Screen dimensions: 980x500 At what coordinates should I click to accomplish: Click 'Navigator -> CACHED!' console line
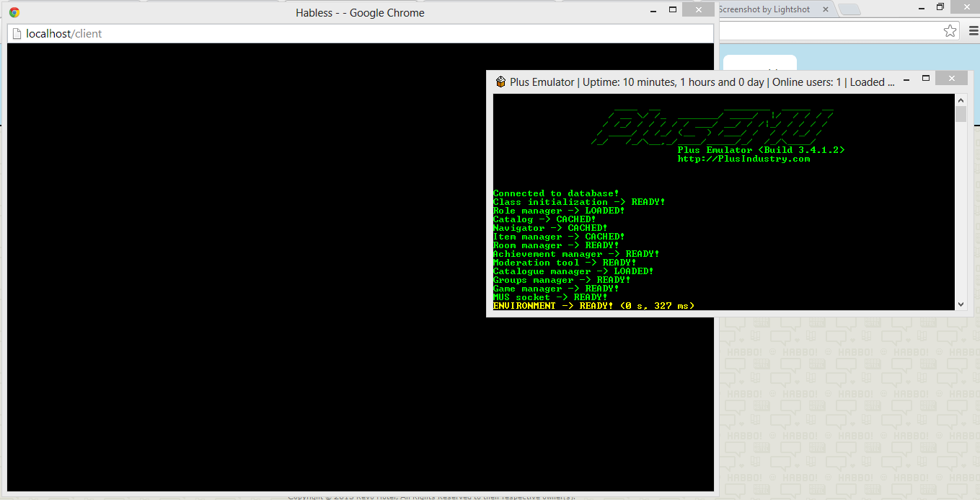coord(550,228)
